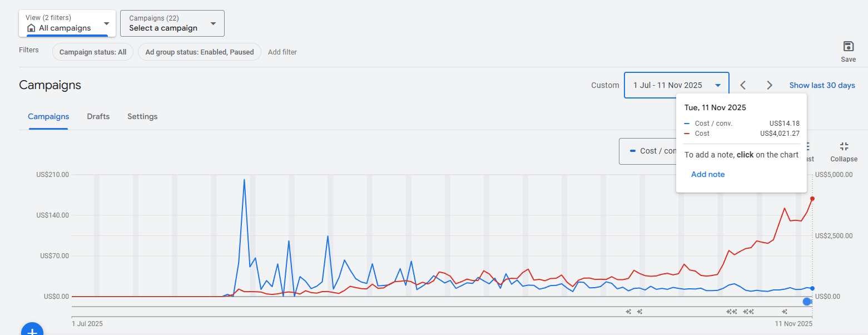Click the blue note marker dot at chart end
This screenshot has width=868, height=335.
(807, 302)
